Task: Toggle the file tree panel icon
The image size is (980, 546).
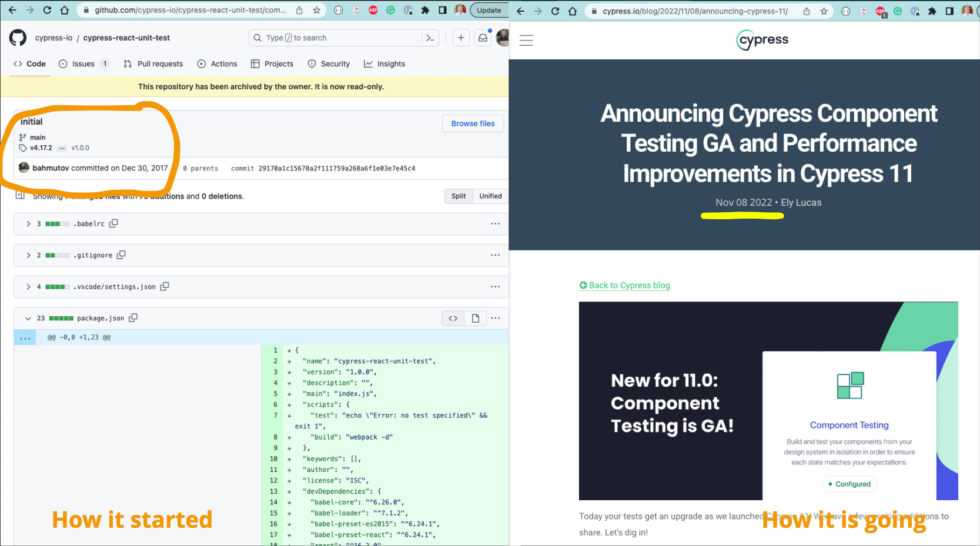Action: pyautogui.click(x=20, y=195)
